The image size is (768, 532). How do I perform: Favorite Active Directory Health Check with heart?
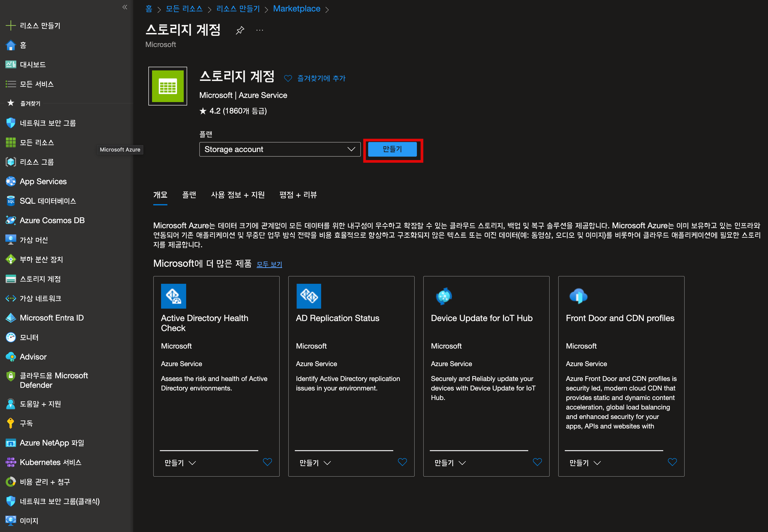267,462
